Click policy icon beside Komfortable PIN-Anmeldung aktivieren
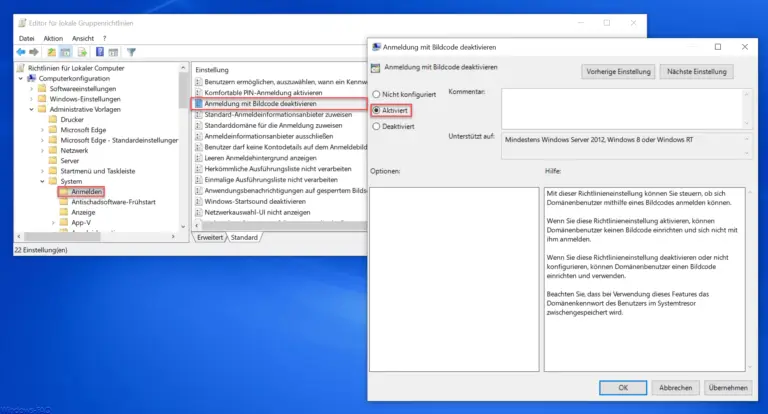The width and height of the screenshot is (768, 414). (198, 93)
